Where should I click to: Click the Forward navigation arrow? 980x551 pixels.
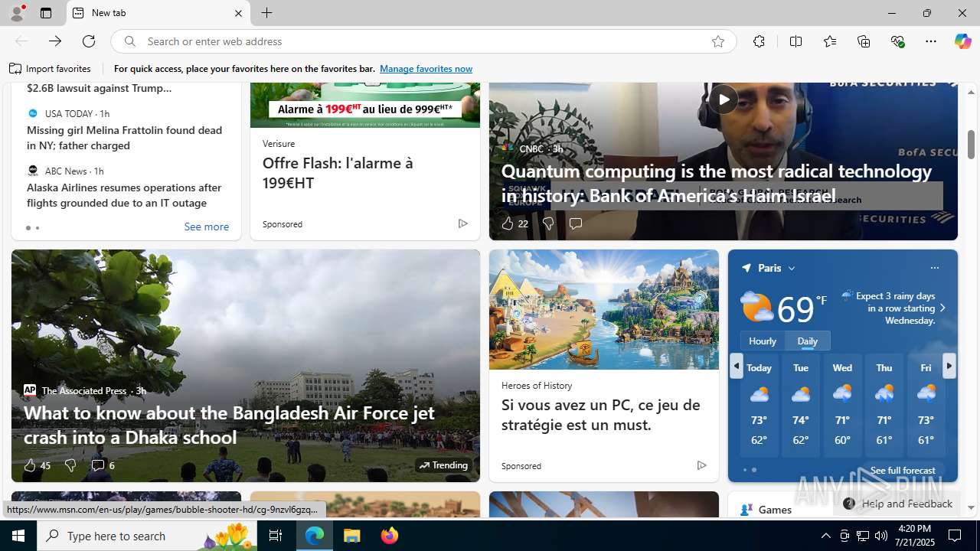click(x=55, y=41)
